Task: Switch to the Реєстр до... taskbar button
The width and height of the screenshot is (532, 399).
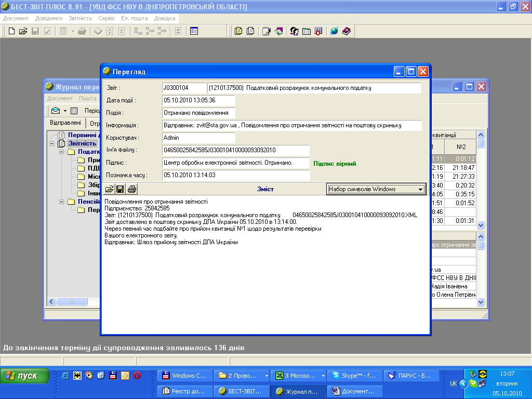Action: coord(185,391)
